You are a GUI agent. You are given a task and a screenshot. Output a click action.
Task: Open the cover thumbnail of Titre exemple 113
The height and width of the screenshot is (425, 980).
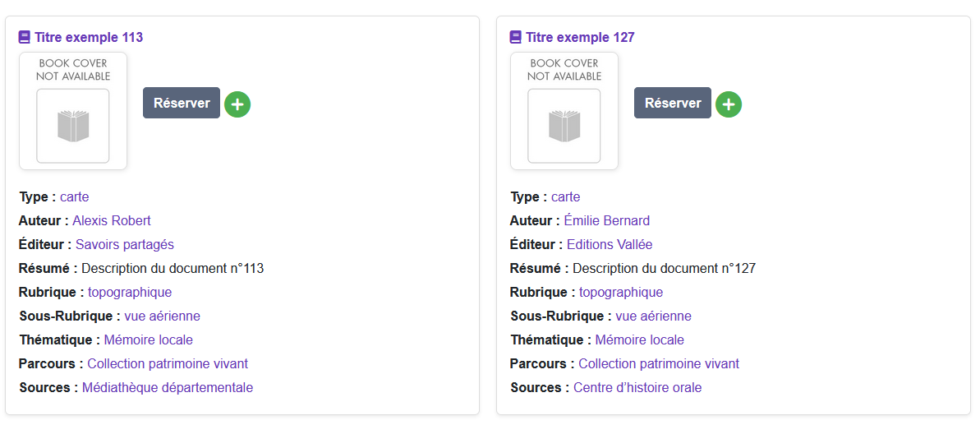click(x=73, y=111)
